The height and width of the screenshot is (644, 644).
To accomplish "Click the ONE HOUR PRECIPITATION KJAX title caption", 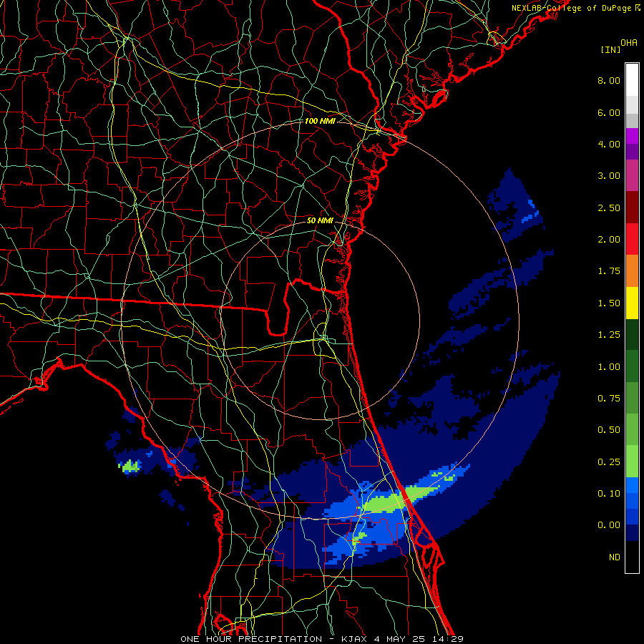I will coord(322,639).
